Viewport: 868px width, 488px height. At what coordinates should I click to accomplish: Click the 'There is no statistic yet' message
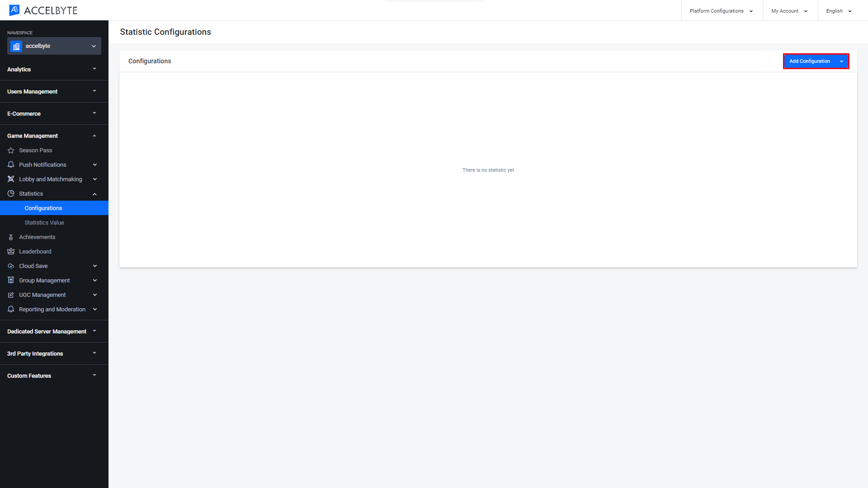click(488, 170)
